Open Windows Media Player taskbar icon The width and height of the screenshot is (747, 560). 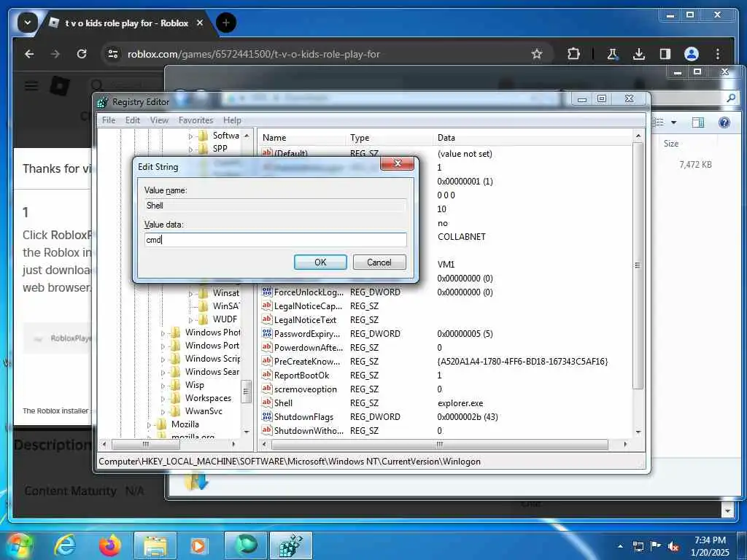click(x=198, y=545)
